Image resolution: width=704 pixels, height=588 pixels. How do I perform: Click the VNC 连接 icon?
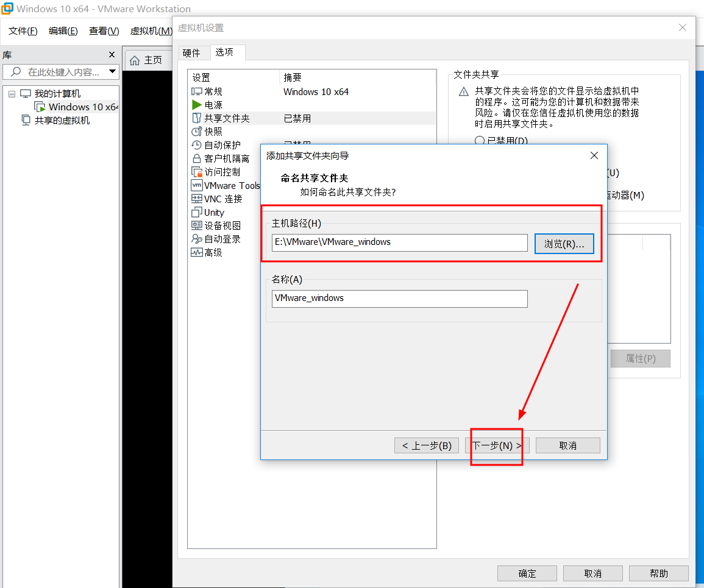[196, 199]
